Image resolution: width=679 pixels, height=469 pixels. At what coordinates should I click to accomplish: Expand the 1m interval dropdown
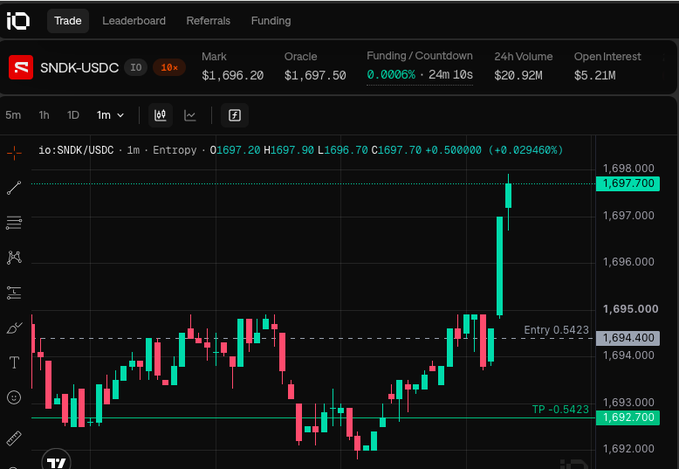pyautogui.click(x=110, y=115)
